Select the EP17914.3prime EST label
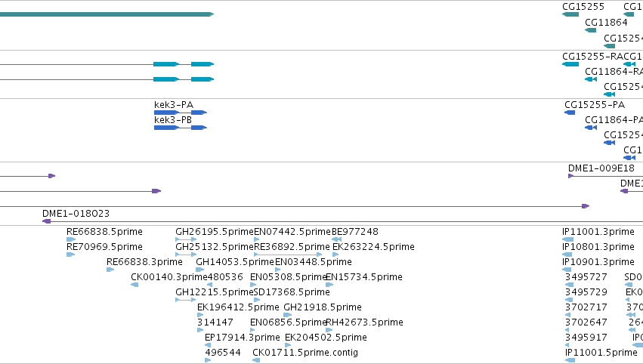This screenshot has height=364, width=643. tap(243, 338)
